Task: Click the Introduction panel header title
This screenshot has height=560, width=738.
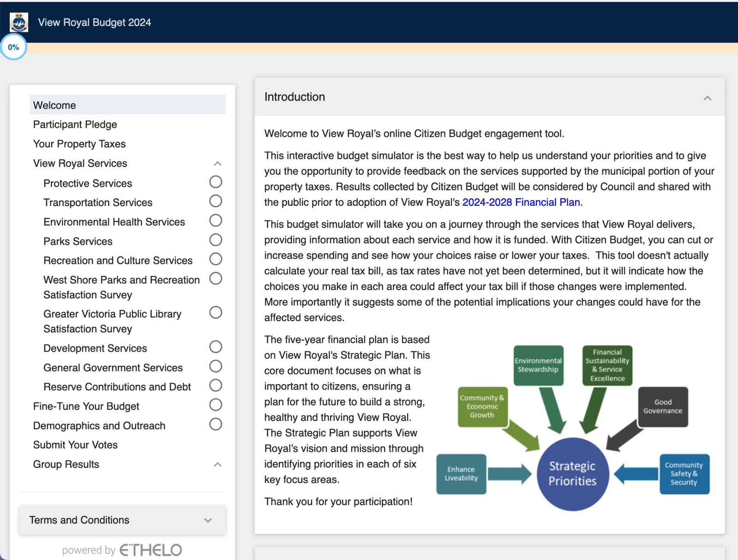Action: click(295, 97)
